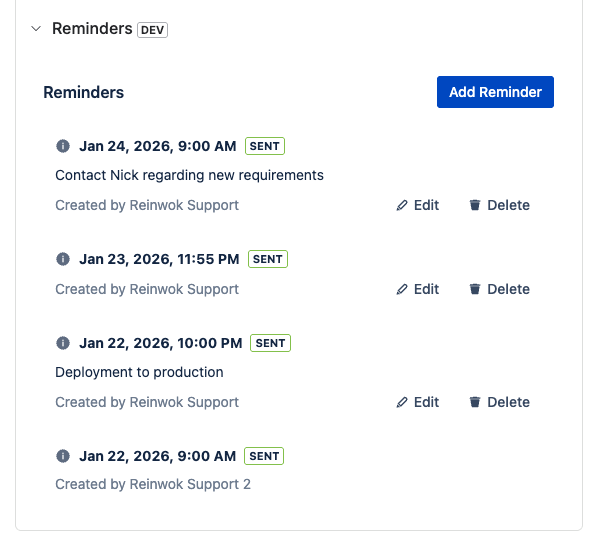
Task: Click info icon for Jan 22 9:00 AM reminder
Action: click(x=63, y=456)
